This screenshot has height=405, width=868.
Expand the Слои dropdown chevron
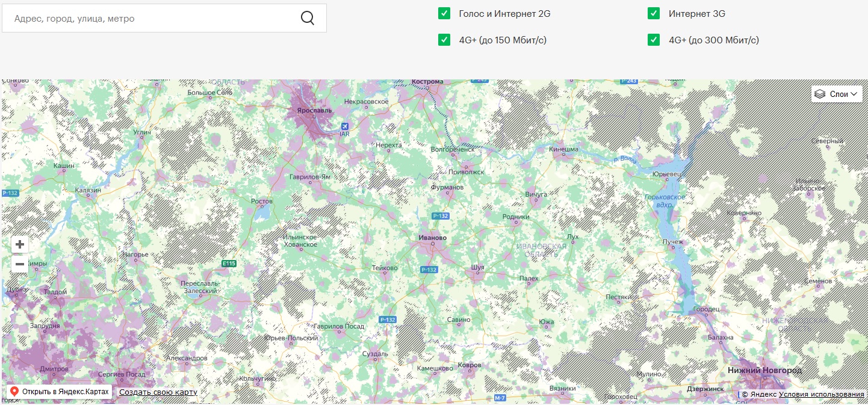pyautogui.click(x=854, y=94)
